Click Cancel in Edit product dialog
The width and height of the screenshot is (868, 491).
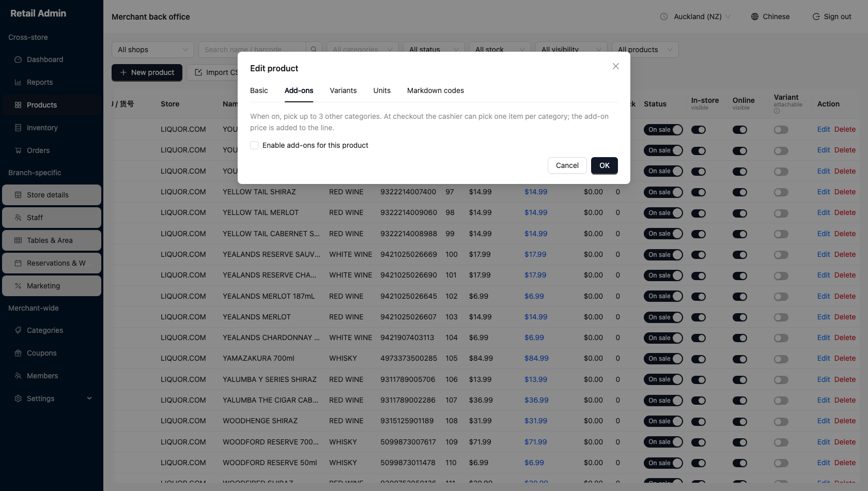coord(567,165)
